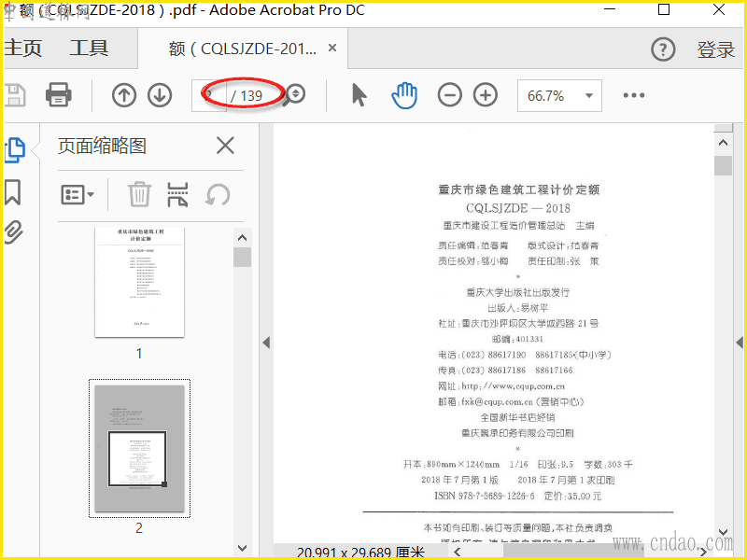
Task: Open the Attachments paperclip panel
Action: click(14, 231)
